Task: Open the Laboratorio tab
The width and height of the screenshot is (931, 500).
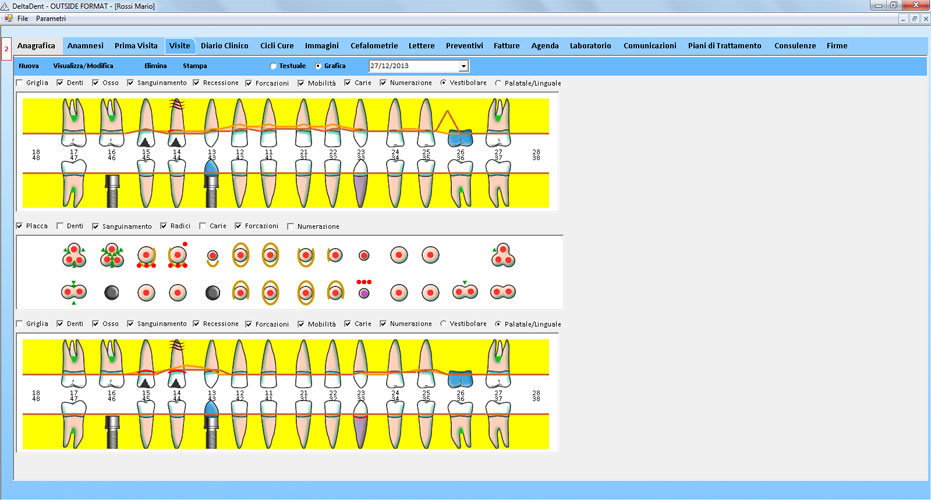Action: pos(590,46)
